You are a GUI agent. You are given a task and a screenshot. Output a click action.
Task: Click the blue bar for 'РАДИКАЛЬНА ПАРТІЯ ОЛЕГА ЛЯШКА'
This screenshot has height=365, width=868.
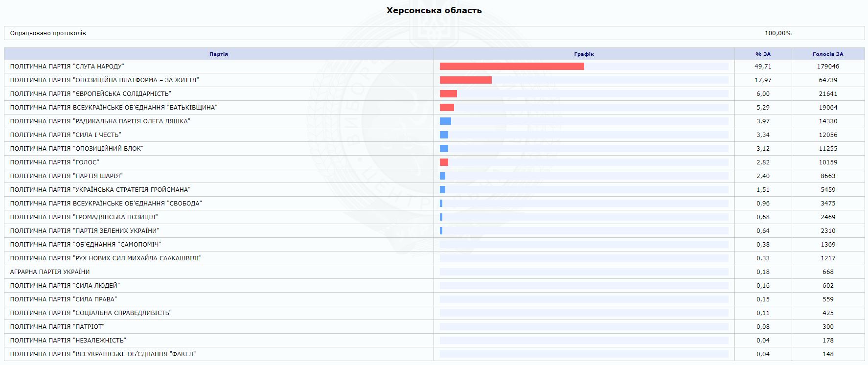[x=445, y=121]
